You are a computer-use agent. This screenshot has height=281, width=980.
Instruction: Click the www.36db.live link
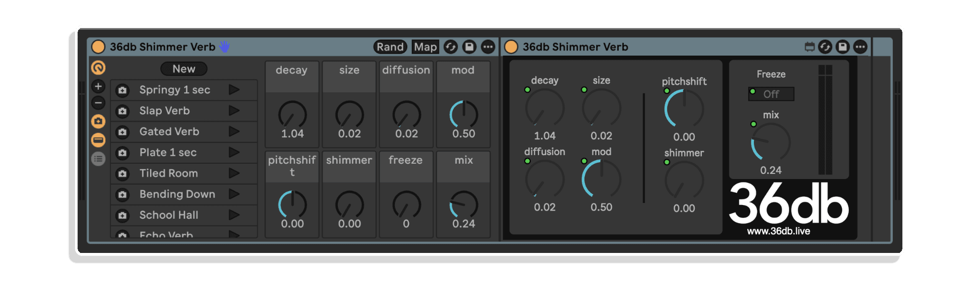(x=779, y=231)
